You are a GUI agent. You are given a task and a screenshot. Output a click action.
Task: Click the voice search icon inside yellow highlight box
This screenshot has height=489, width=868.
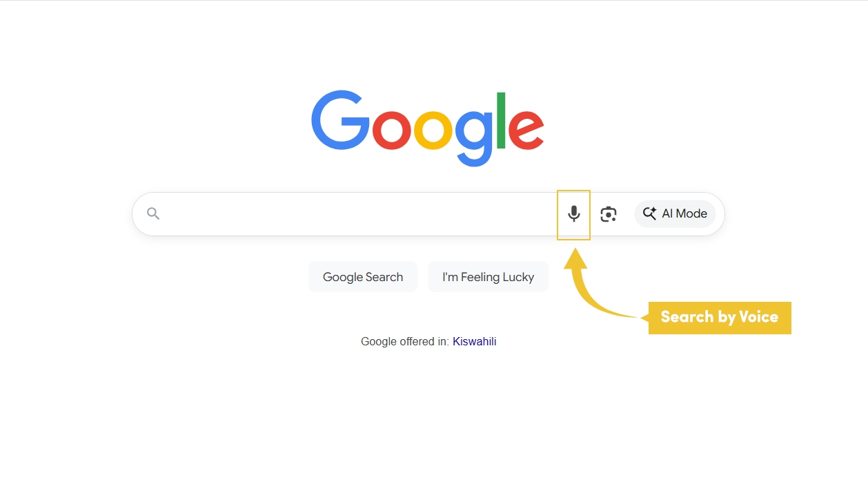[x=573, y=213]
